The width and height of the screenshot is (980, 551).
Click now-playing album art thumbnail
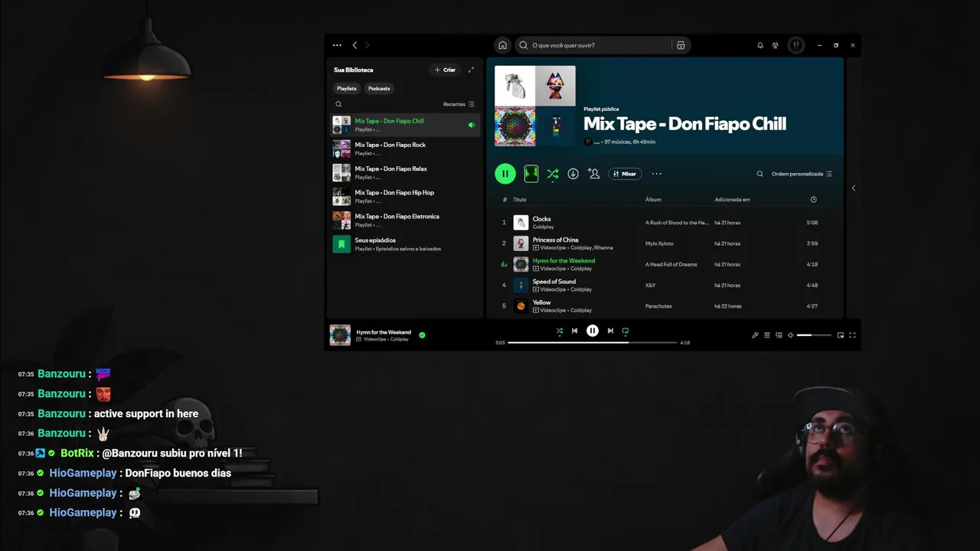(340, 335)
